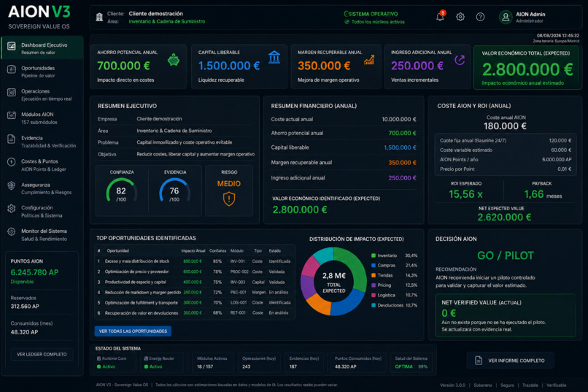This screenshot has height=392, width=588.
Task: Click the Sistema Operativo status icon
Action: (346, 14)
